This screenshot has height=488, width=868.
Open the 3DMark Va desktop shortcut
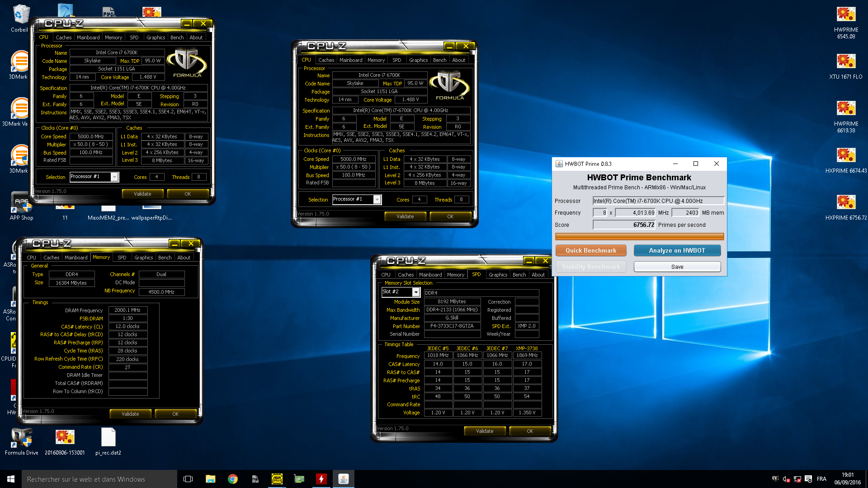(18, 111)
